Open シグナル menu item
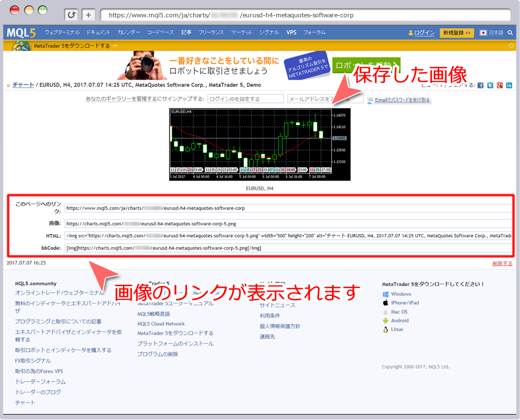 (269, 32)
